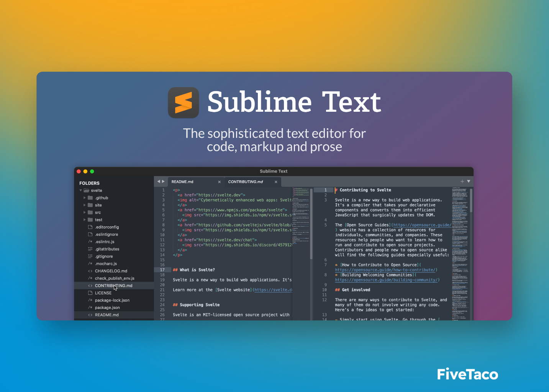Click the forward navigation arrow in tab bar
The height and width of the screenshot is (392, 549).
pos(163,181)
